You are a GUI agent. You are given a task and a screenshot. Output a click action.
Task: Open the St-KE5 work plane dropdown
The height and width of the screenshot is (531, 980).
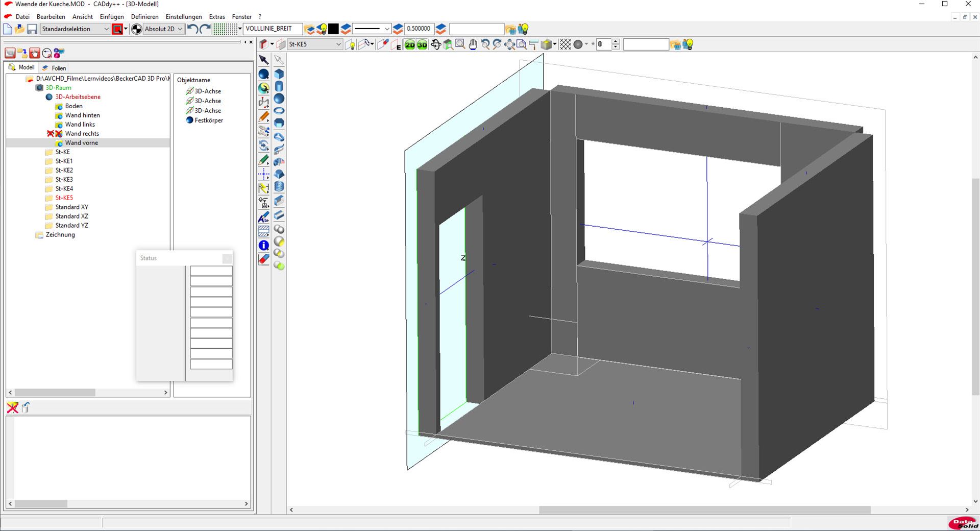pos(315,44)
